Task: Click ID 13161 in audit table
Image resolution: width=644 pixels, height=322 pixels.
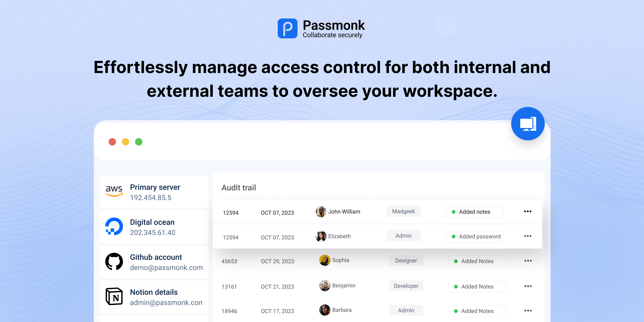Action: 229,287
